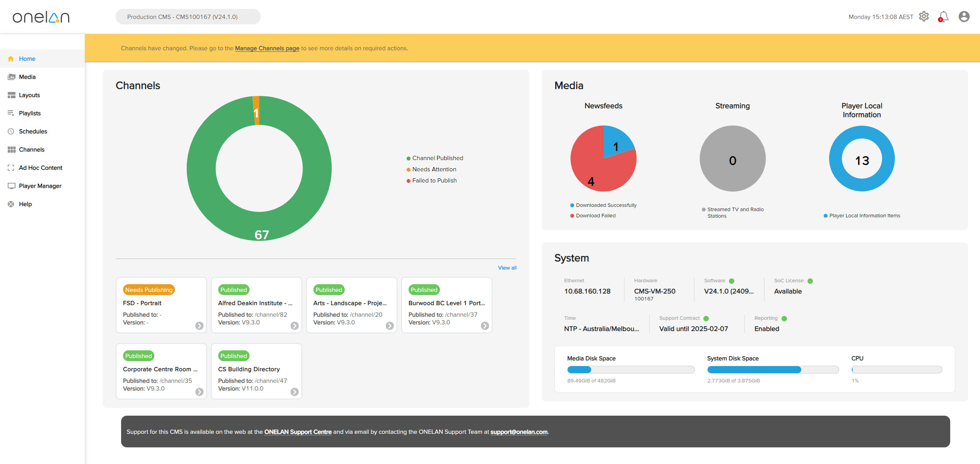Open FSD - Portrait card arrow
980x464 pixels.
[199, 326]
